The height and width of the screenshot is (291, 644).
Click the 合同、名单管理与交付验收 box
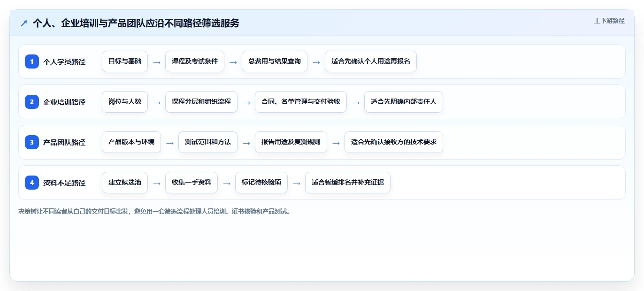[301, 102]
